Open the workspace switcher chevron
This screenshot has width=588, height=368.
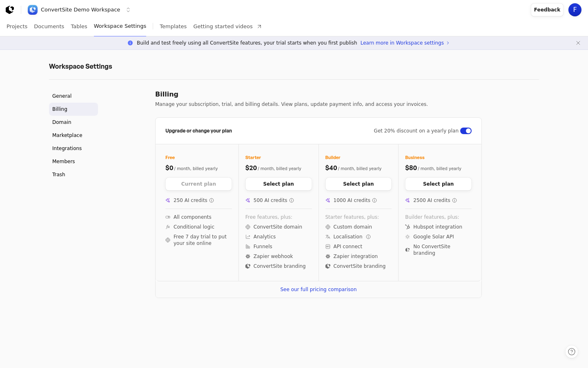pos(128,10)
